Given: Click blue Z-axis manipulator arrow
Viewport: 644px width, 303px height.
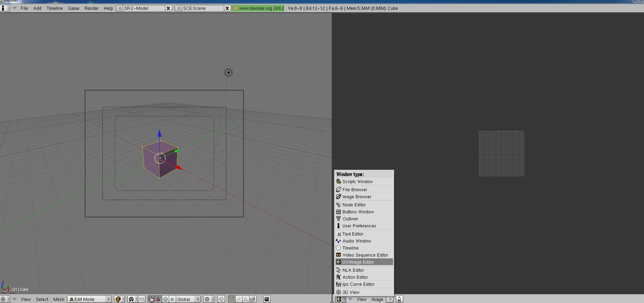Looking at the screenshot, I should click(x=160, y=134).
